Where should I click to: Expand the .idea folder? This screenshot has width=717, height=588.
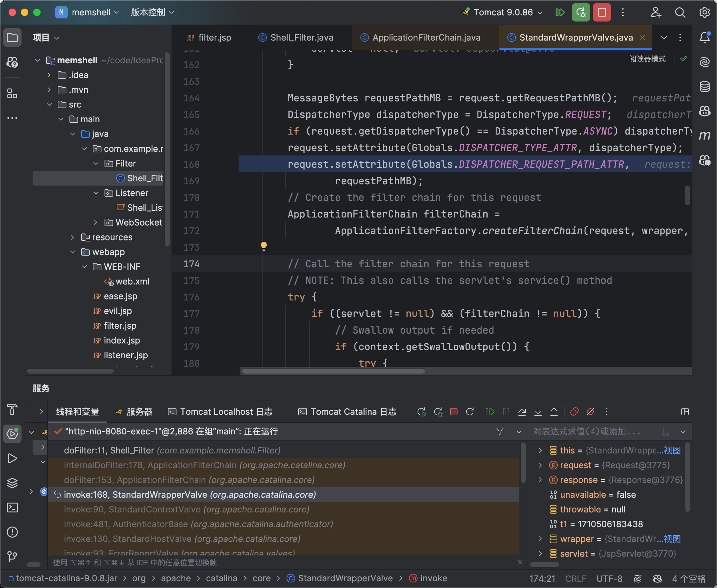tap(49, 75)
